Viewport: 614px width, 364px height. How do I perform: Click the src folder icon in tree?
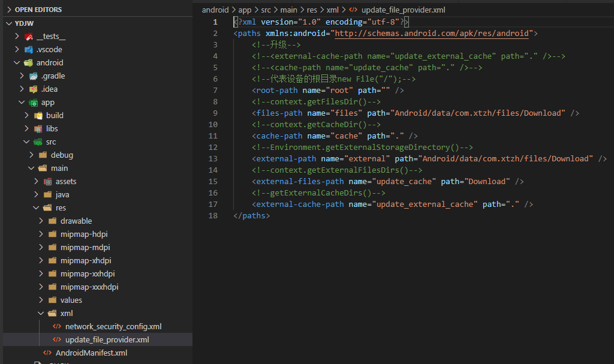pos(38,142)
